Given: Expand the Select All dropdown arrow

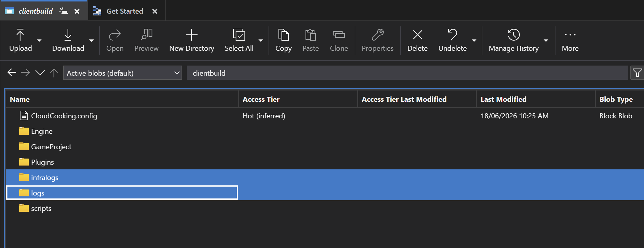Looking at the screenshot, I should click(x=261, y=40).
